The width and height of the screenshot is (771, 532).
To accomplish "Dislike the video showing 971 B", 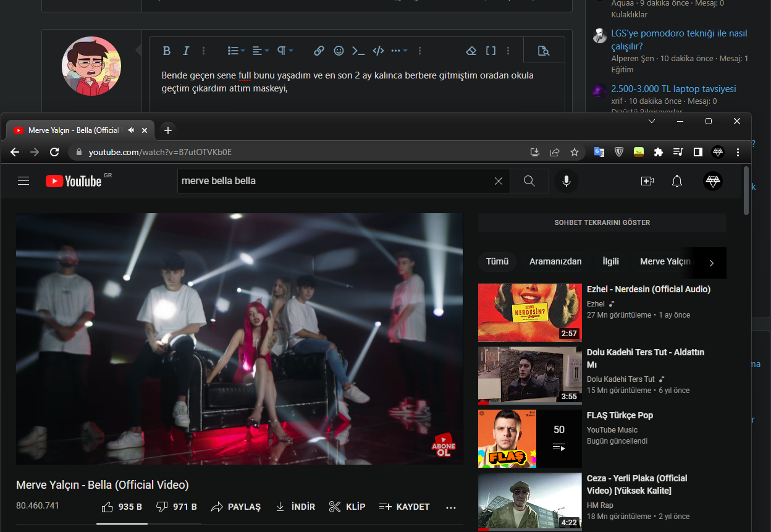I will [x=177, y=507].
